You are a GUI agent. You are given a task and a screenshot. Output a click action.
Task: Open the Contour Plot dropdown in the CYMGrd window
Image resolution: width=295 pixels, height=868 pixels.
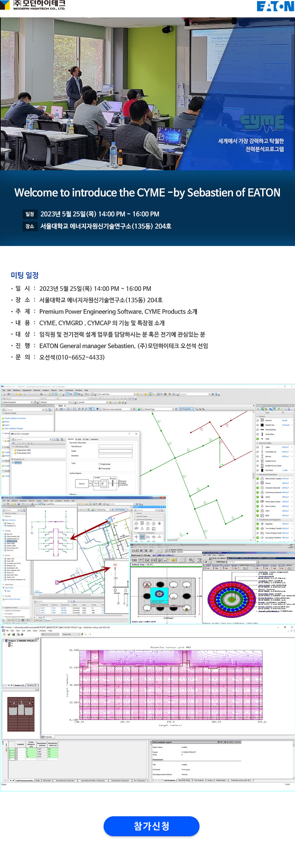point(71,634)
